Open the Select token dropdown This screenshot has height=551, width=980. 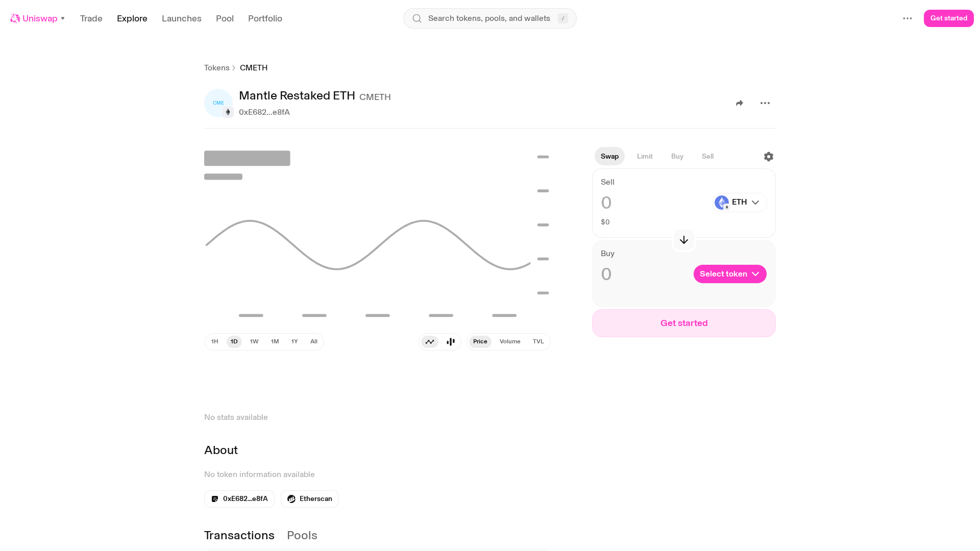pyautogui.click(x=730, y=274)
